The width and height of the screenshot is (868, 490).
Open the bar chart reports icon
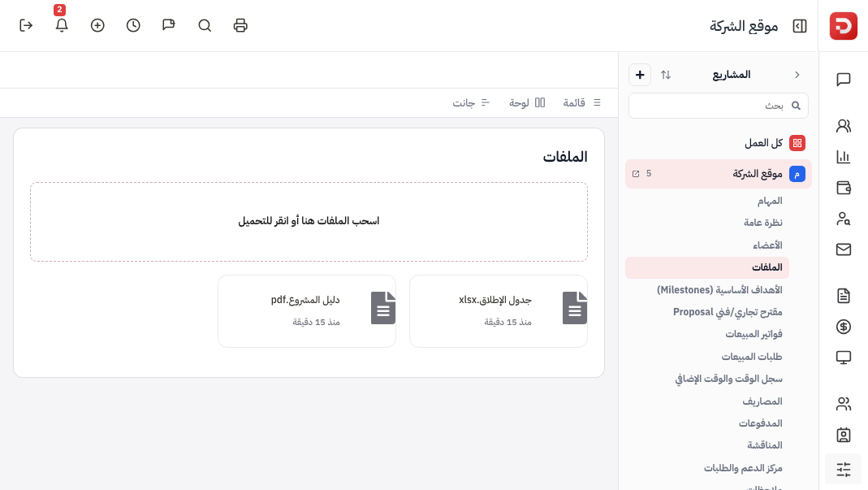tap(843, 157)
